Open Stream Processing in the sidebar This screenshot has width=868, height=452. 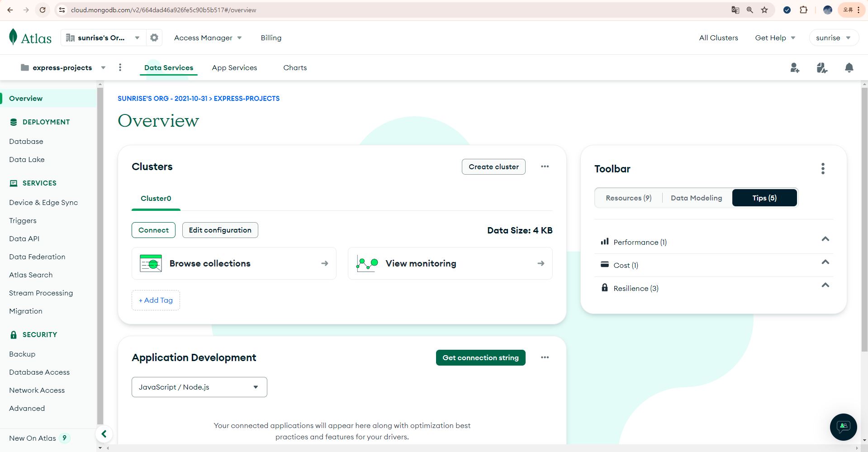click(x=41, y=293)
